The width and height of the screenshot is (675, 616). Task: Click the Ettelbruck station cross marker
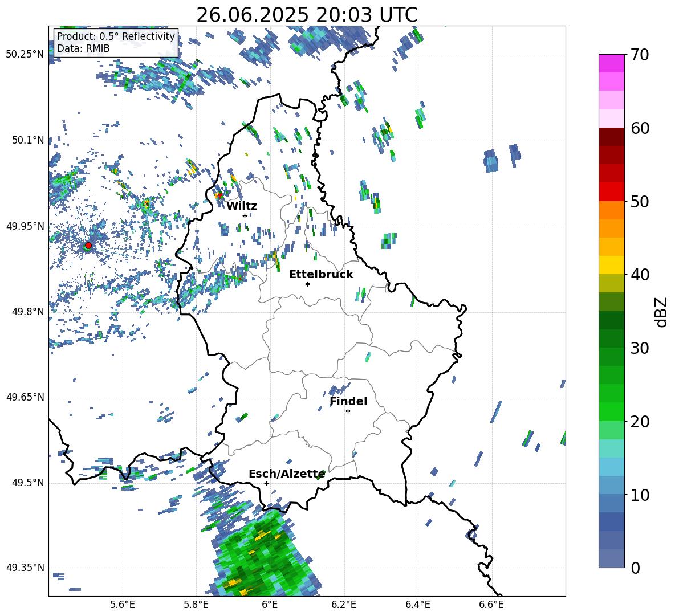click(x=307, y=284)
